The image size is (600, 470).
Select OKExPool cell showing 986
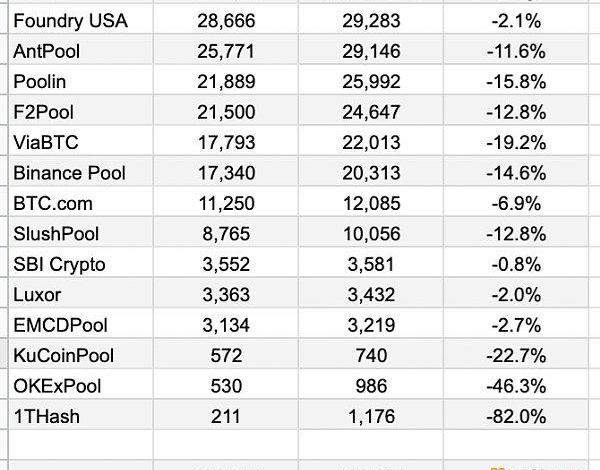pos(371,385)
